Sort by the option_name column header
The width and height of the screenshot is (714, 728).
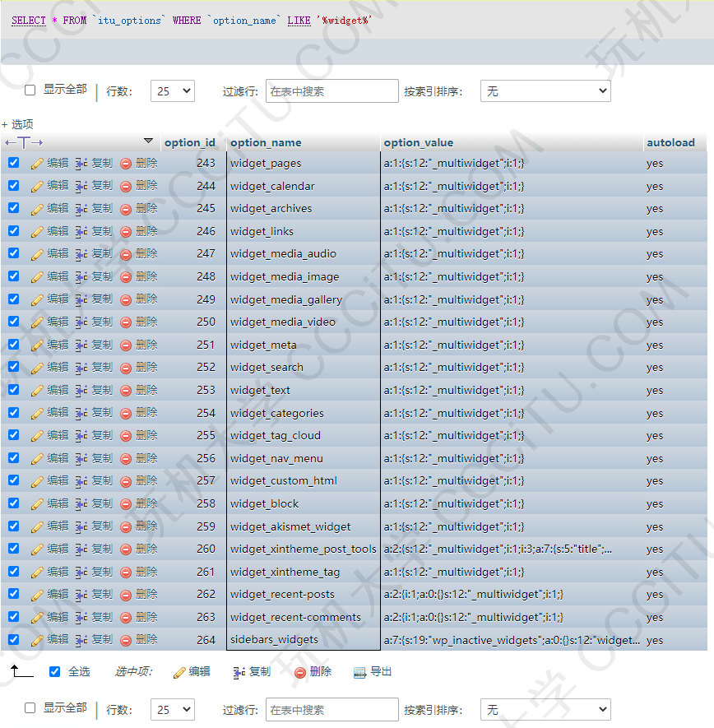pos(266,142)
